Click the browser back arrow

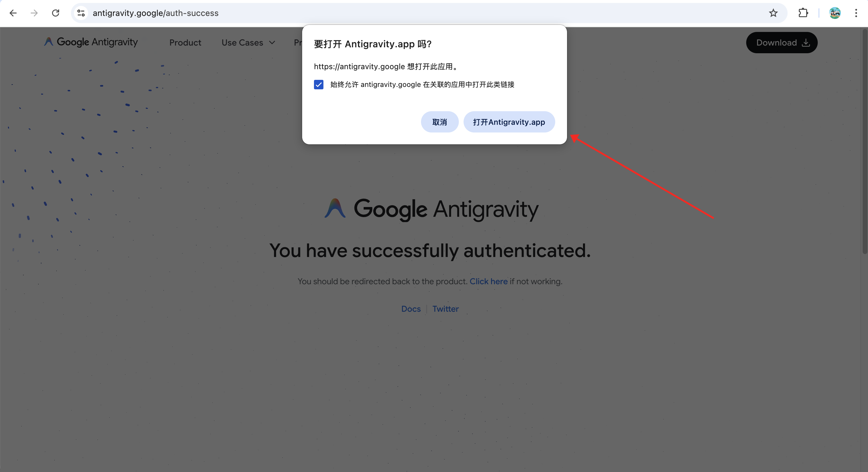[x=13, y=13]
